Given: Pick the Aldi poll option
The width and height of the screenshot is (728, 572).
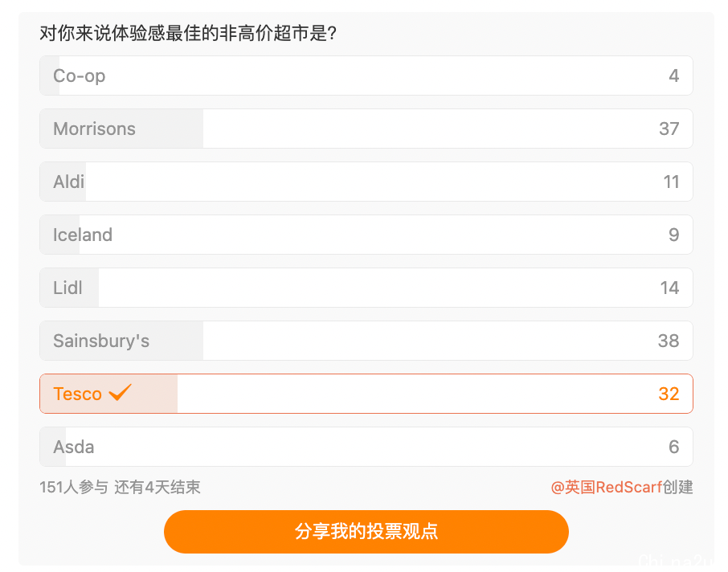Looking at the screenshot, I should (366, 182).
